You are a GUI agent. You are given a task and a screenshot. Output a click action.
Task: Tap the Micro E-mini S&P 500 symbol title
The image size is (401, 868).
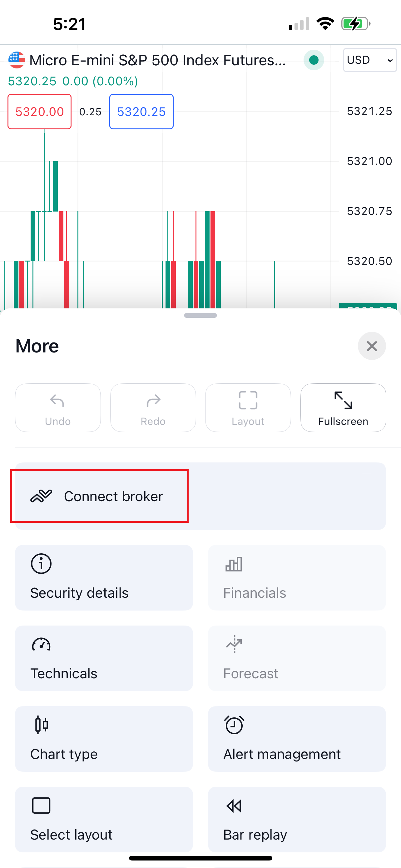click(158, 60)
